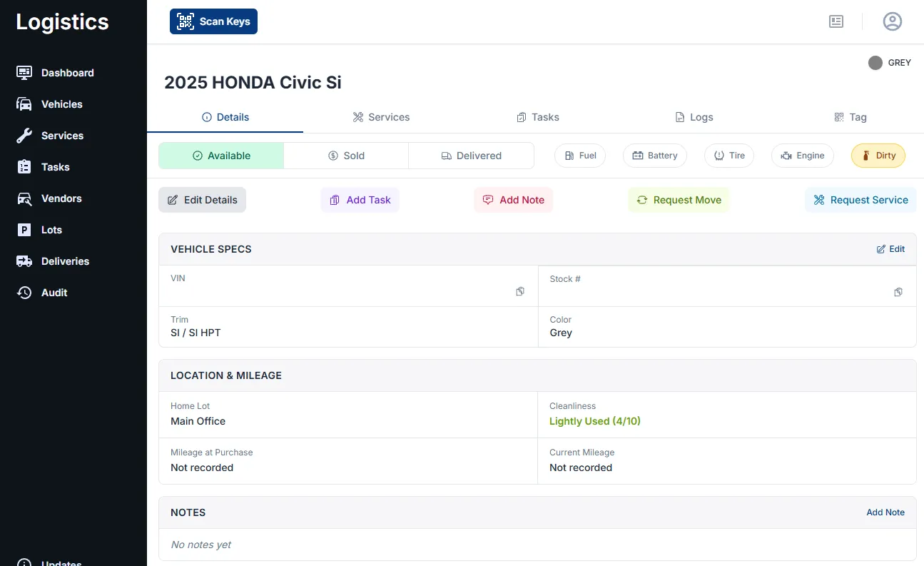Click the VEHICLE SPECS section header
The image size is (924, 566).
tap(211, 249)
